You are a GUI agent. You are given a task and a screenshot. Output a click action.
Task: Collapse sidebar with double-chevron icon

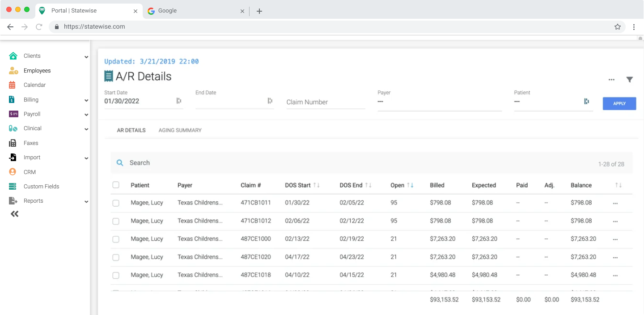[x=15, y=214]
